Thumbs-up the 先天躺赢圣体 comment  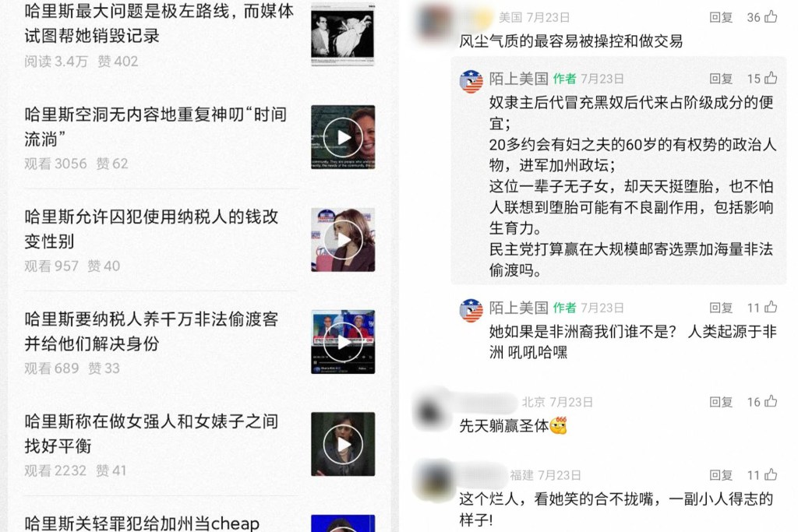point(771,402)
